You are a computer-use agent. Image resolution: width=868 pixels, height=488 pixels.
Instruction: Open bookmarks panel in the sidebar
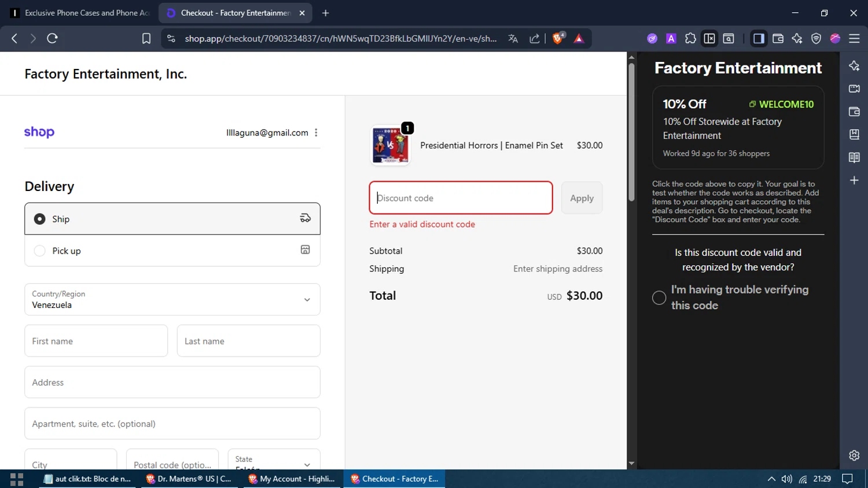[x=854, y=134]
